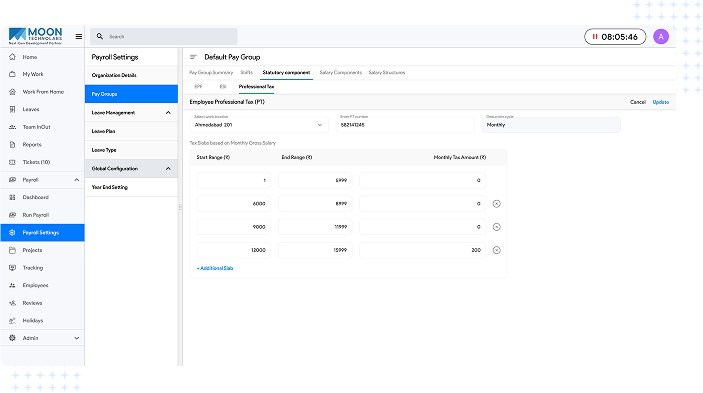Viewport: 703px width, 393px height.
Task: Go to Home in sidebar
Action: tap(43, 57)
